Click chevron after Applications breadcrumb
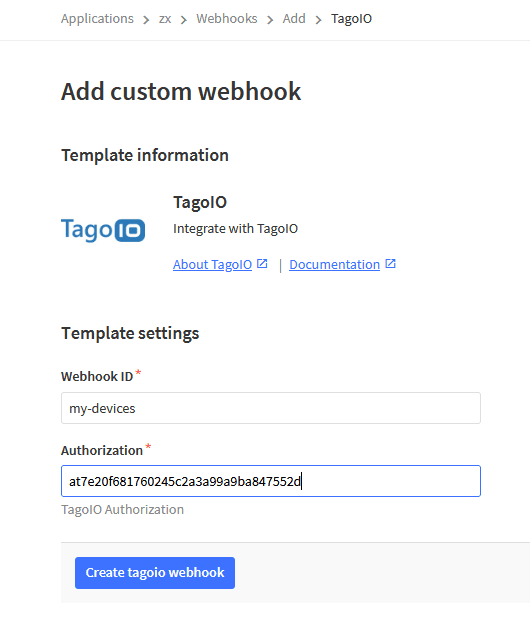Viewport: 530px width, 621px height. (x=146, y=19)
